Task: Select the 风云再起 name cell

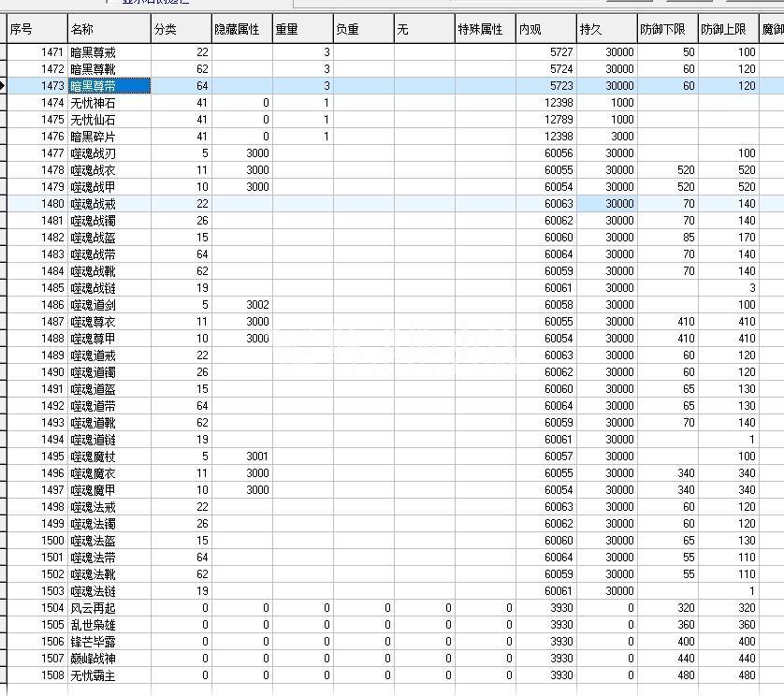Action: pos(109,608)
